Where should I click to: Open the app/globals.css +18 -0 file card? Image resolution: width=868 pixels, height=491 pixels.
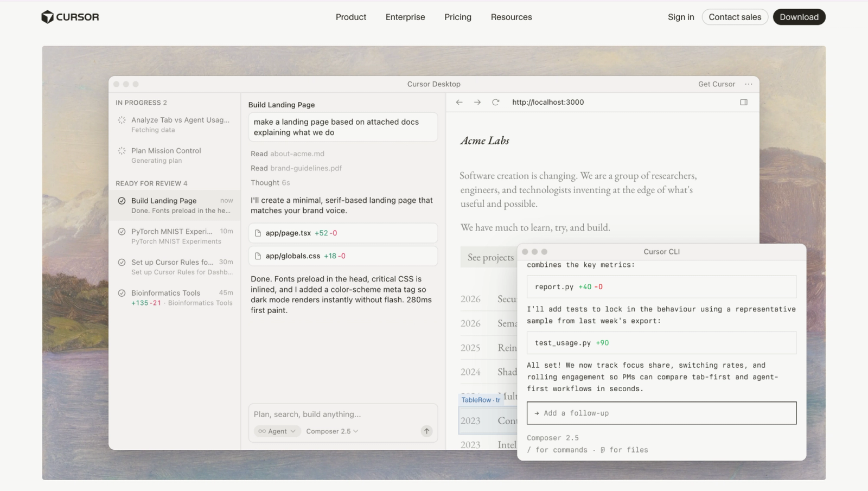tap(343, 256)
